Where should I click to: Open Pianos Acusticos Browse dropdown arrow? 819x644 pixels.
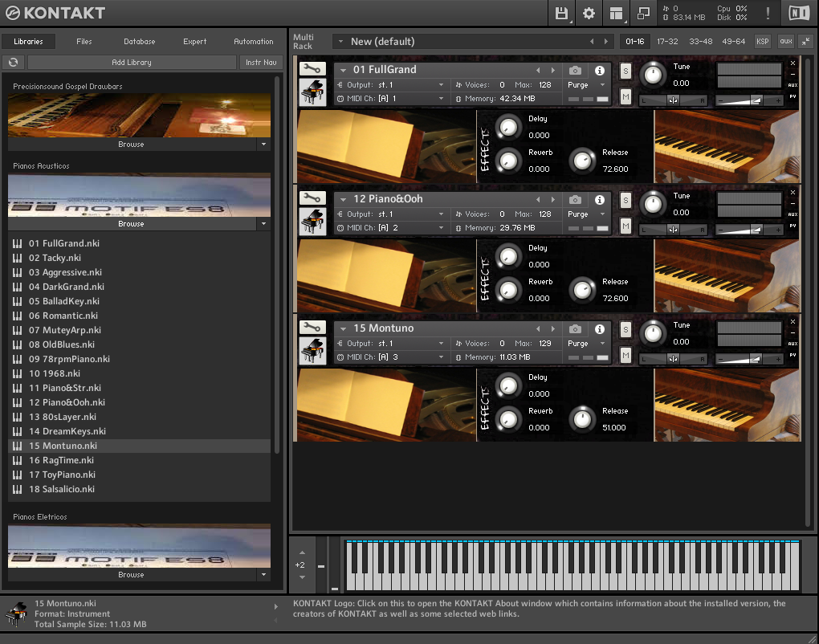coord(264,223)
